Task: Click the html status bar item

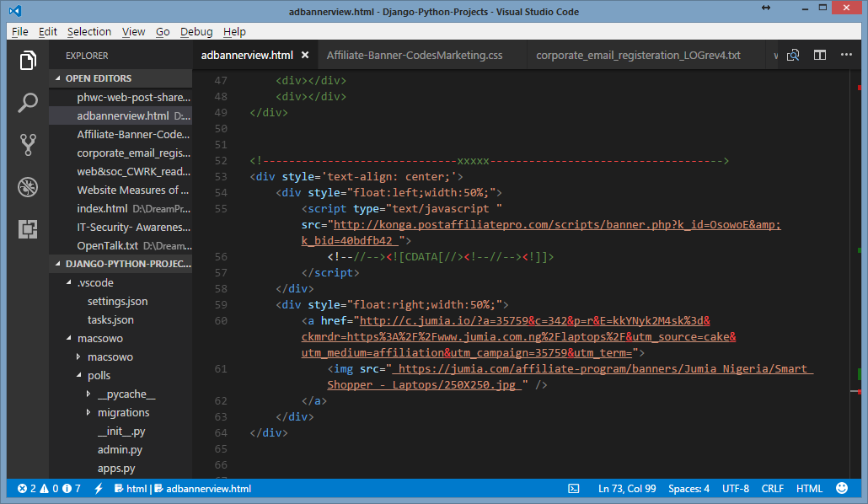Action: (131, 489)
